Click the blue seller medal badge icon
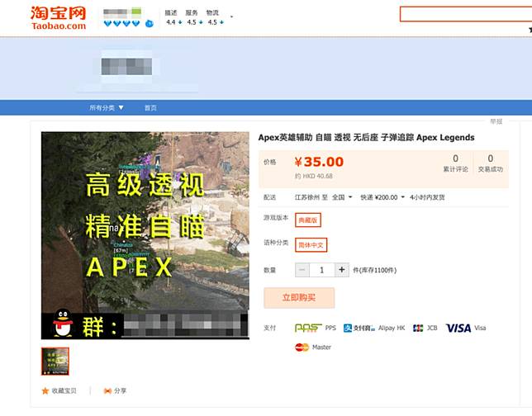Image resolution: width=532 pixels, height=416 pixels. point(150,24)
